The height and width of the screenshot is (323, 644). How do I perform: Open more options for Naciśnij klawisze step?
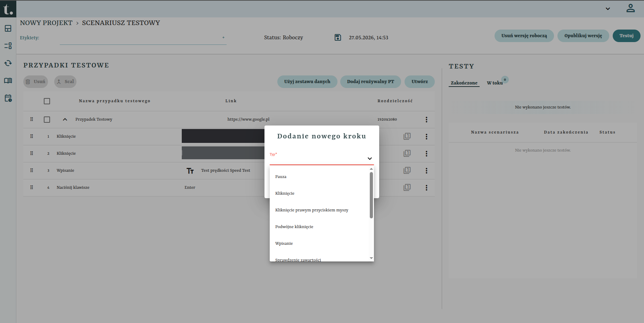click(x=426, y=188)
